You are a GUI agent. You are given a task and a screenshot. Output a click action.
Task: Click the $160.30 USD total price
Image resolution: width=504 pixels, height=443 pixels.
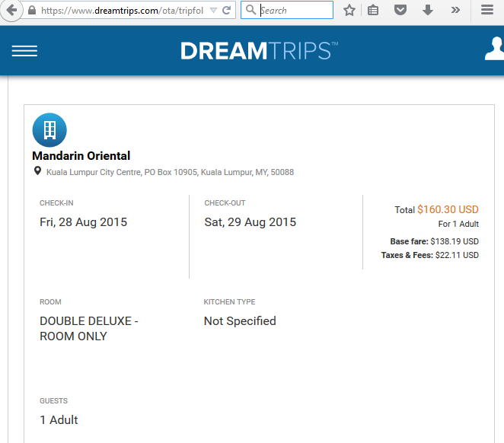click(x=448, y=209)
